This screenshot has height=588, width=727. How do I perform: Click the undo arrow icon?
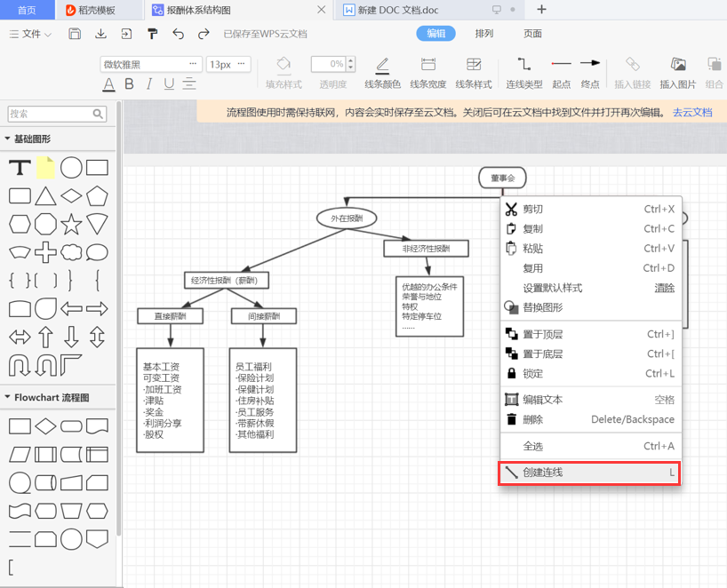[x=178, y=34]
